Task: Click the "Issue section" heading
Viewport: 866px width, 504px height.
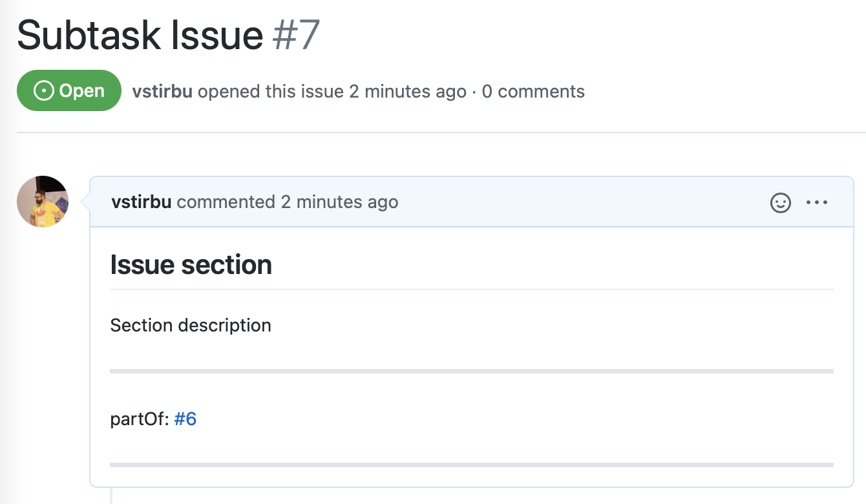Action: coord(191,265)
